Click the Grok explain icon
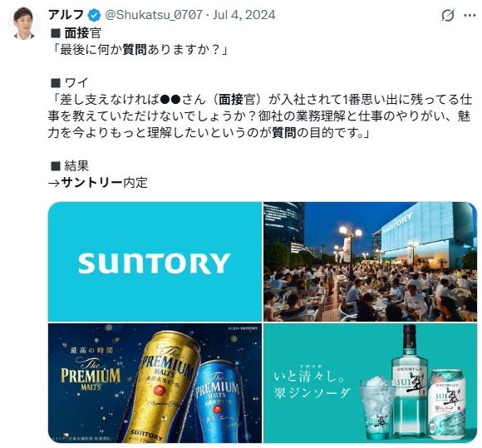 pyautogui.click(x=448, y=15)
